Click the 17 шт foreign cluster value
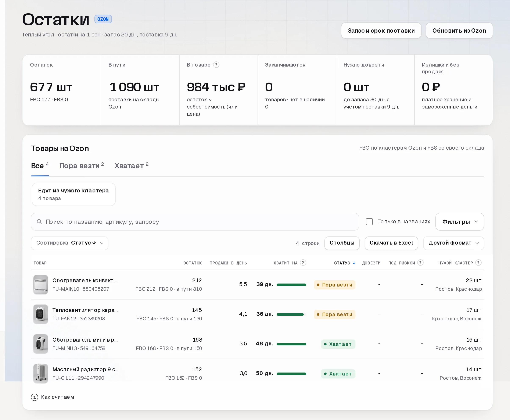Image resolution: width=510 pixels, height=420 pixels. click(474, 310)
